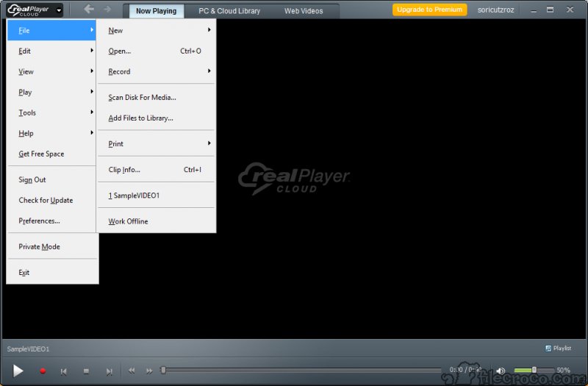Toggle Work Offline

click(157, 221)
